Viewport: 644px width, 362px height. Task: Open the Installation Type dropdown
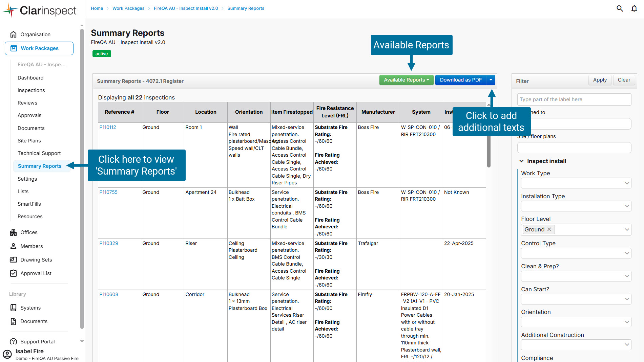point(576,206)
